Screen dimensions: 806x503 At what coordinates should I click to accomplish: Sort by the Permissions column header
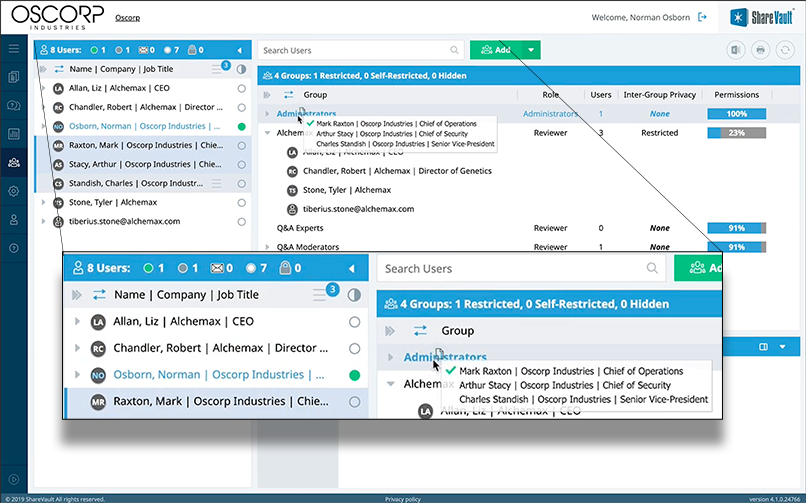click(x=737, y=95)
